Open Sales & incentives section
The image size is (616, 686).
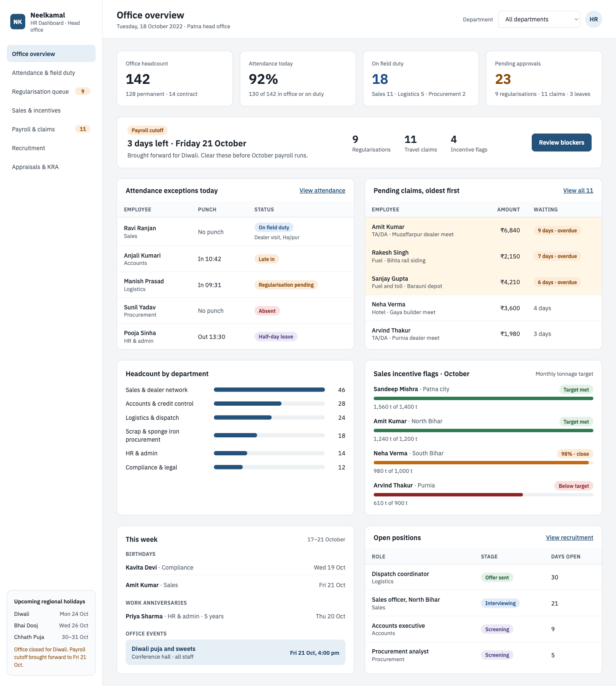pos(51,110)
